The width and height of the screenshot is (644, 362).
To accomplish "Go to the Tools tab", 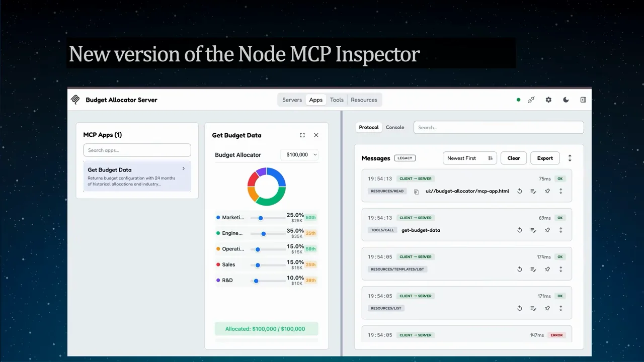I will coord(337,100).
